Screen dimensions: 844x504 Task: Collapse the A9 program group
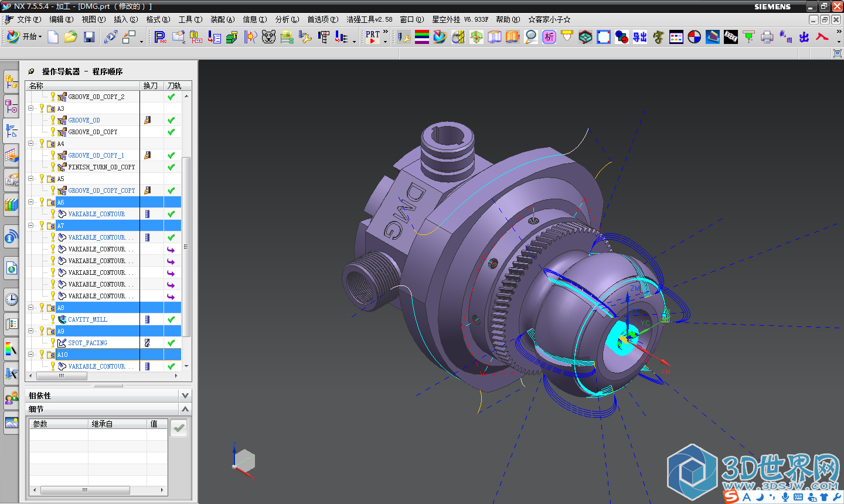[31, 331]
